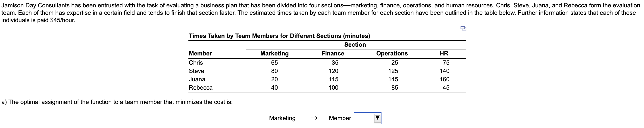Open the Marketing Member dropdown
This screenshot has width=644, height=128.
tap(367, 118)
